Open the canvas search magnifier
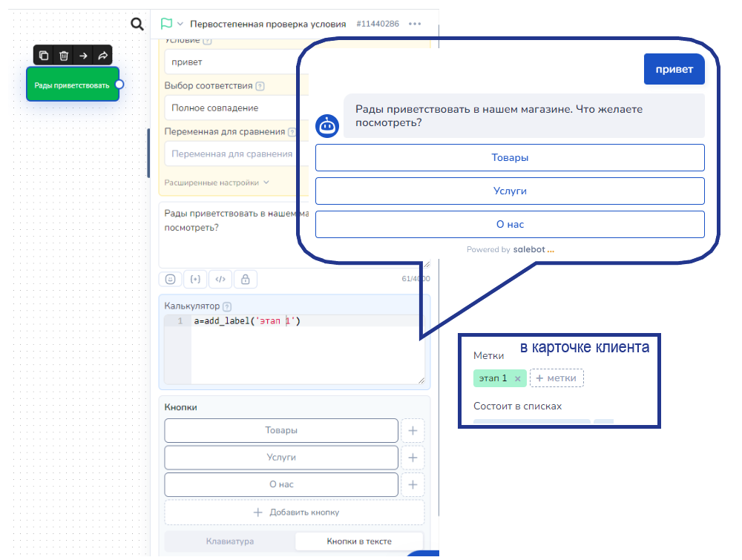The height and width of the screenshot is (560, 742). click(137, 24)
